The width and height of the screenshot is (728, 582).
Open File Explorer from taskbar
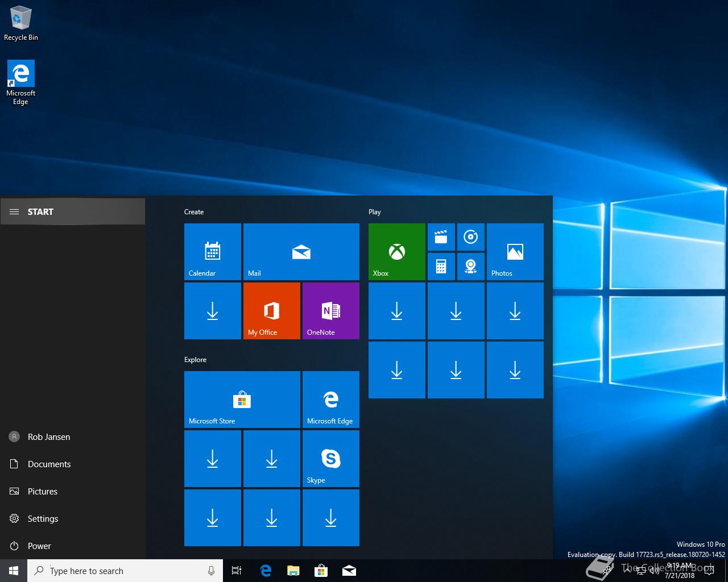pos(293,571)
